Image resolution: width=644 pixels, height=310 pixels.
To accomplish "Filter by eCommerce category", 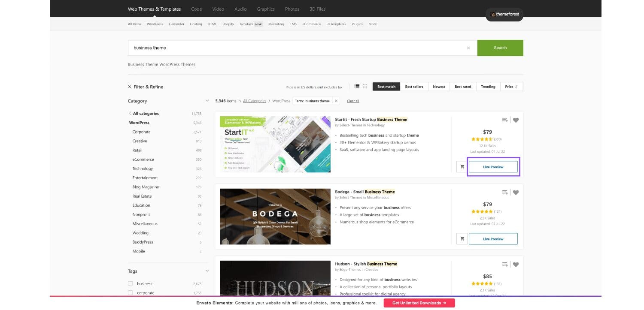I will click(143, 160).
